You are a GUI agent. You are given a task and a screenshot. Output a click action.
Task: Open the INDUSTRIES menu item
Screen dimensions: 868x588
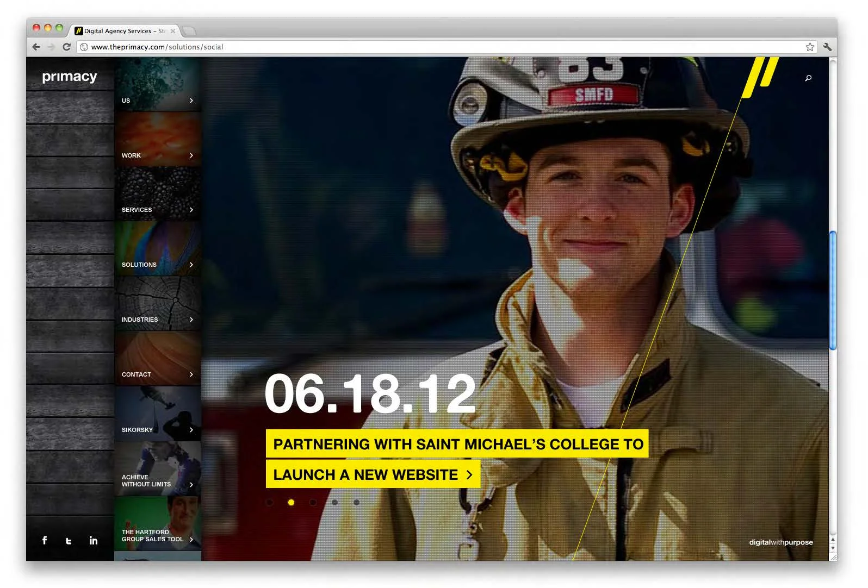click(158, 304)
